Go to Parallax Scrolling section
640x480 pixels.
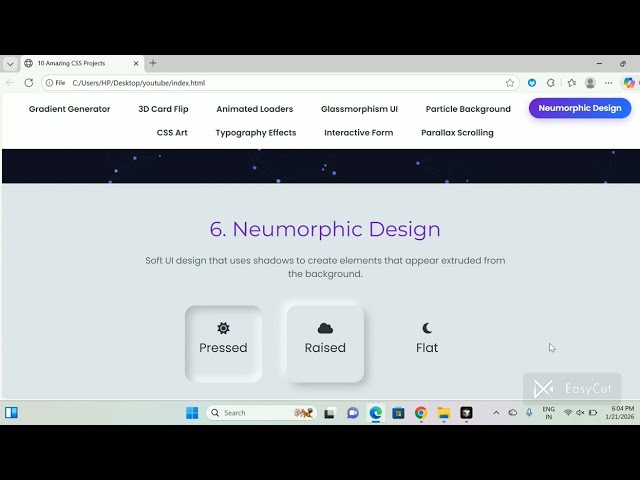pos(457,133)
